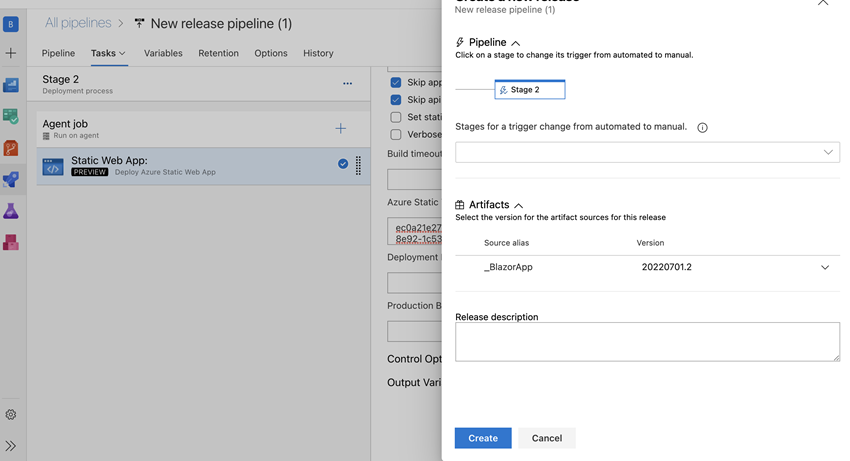The height and width of the screenshot is (461, 850).
Task: Go to All pipelines breadcrumb link
Action: click(78, 23)
